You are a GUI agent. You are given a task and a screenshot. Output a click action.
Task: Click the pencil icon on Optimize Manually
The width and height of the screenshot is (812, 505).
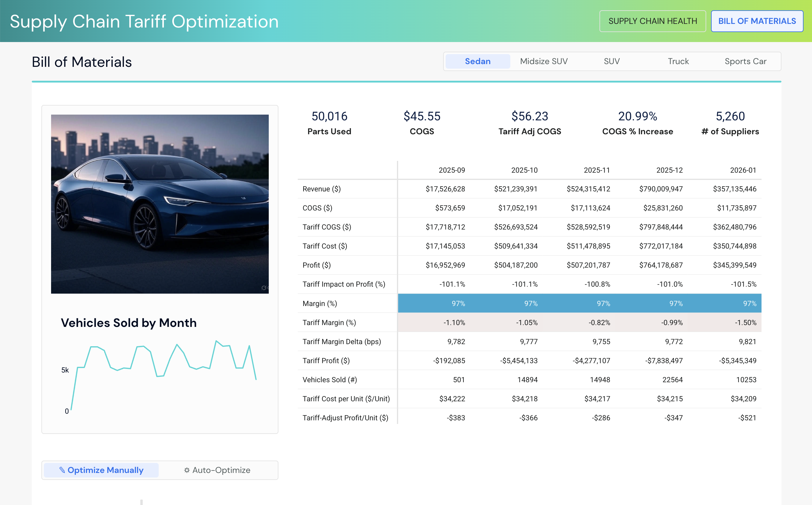point(62,470)
